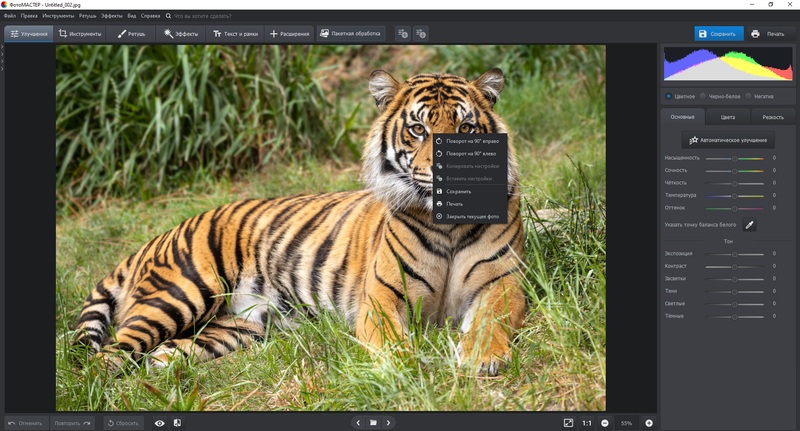This screenshot has height=431, width=800.
Task: Click the before/after compare icon
Action: pos(177,423)
